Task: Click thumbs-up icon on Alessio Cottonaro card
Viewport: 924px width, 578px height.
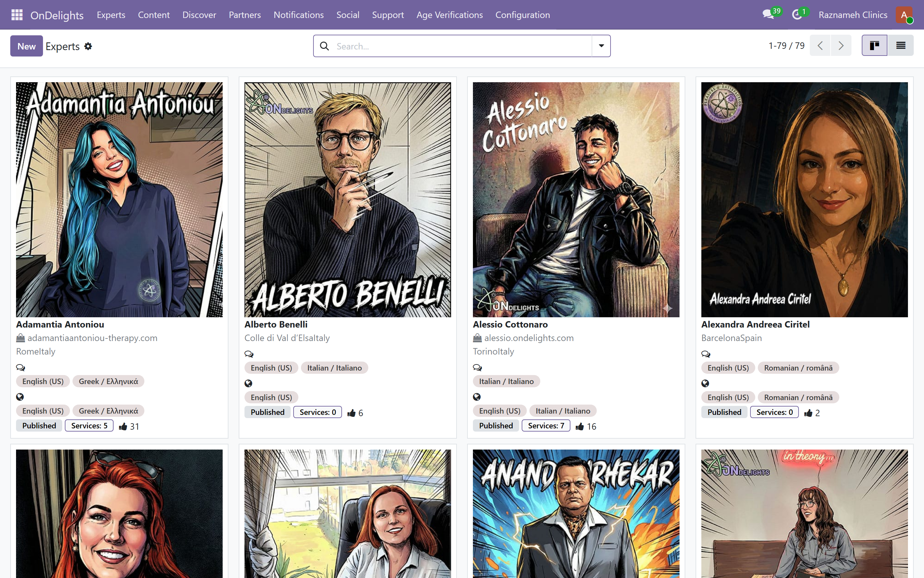Action: (x=580, y=427)
